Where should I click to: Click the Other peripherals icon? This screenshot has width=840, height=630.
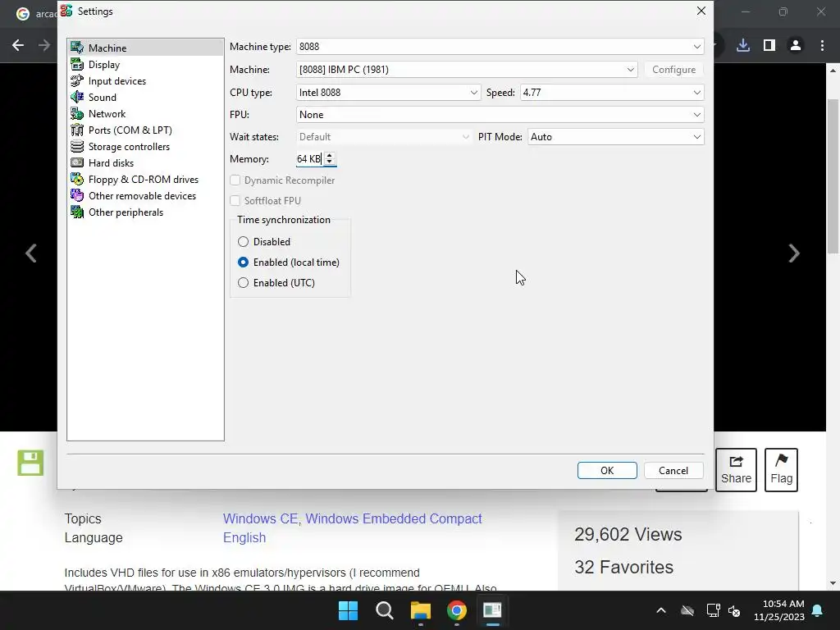[77, 212]
